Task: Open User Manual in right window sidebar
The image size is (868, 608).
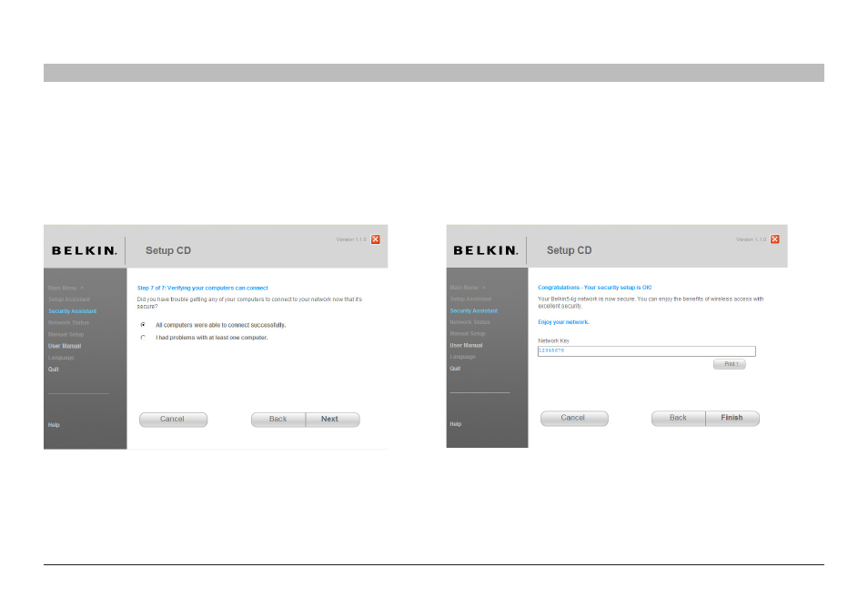Action: click(466, 346)
